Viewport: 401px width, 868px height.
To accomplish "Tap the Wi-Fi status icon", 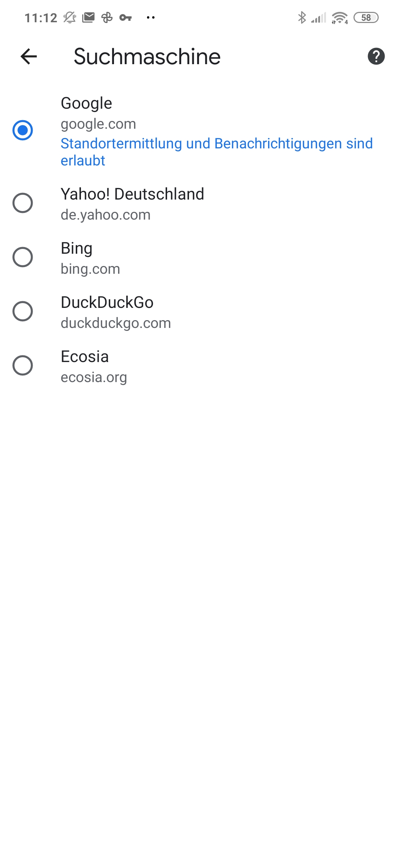I will click(x=340, y=17).
